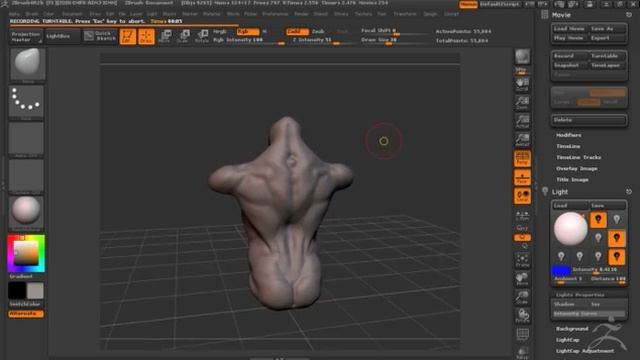Click the Move view icon in right shelf
The height and width of the screenshot is (360, 640).
[x=522, y=279]
